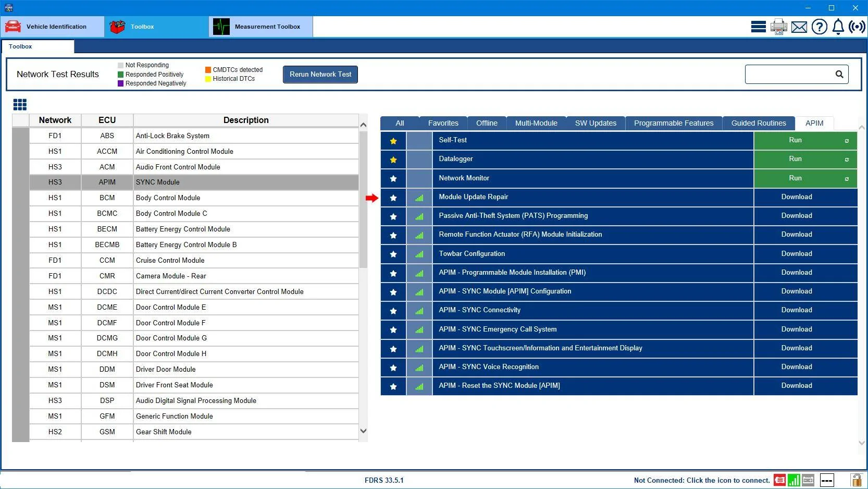The height and width of the screenshot is (489, 868).
Task: Select the SW Updates tab
Action: click(596, 124)
